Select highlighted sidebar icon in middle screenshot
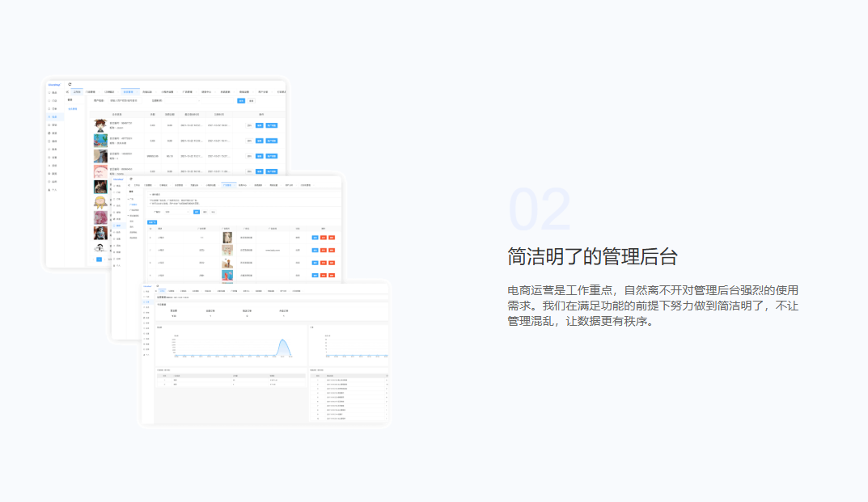 [119, 226]
